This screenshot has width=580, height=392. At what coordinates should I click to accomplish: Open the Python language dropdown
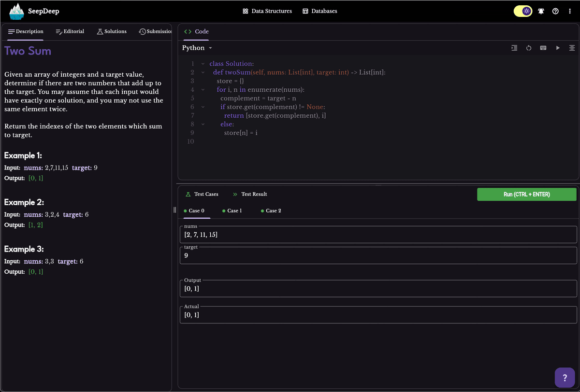point(197,48)
